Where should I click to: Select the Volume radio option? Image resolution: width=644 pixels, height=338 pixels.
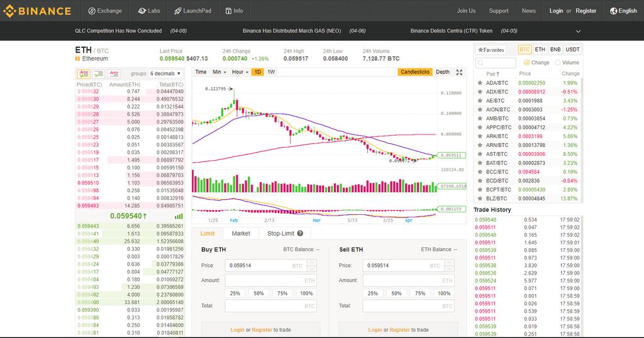pos(557,62)
